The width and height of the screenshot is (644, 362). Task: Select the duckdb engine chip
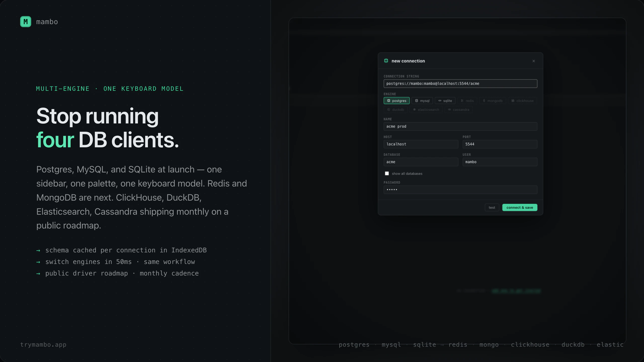click(x=395, y=110)
